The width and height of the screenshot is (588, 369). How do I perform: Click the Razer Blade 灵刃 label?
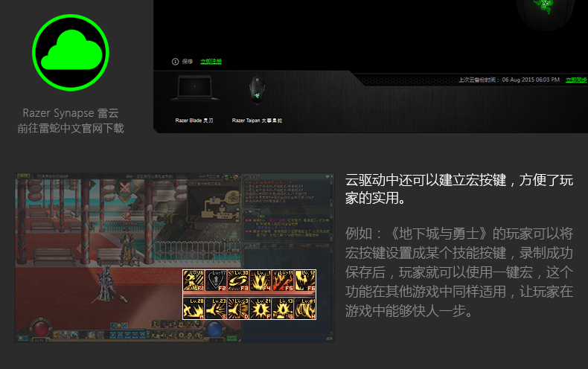coord(194,121)
